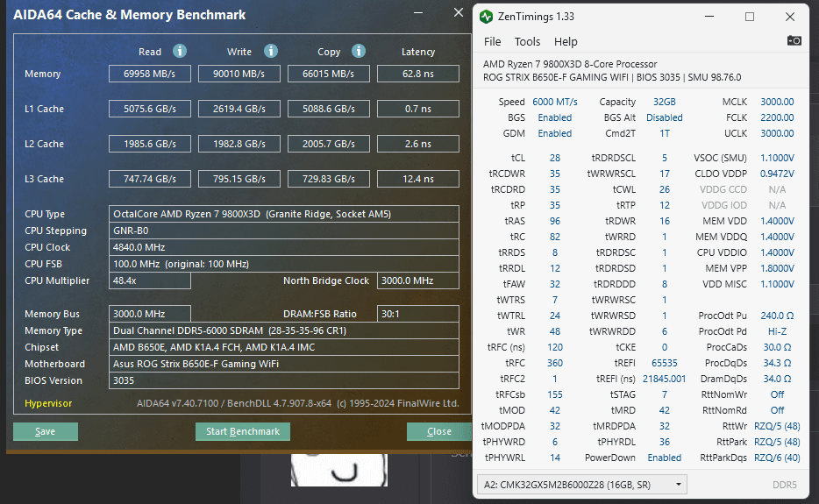Click the Memory Read value 69958 MB/s

[150, 74]
